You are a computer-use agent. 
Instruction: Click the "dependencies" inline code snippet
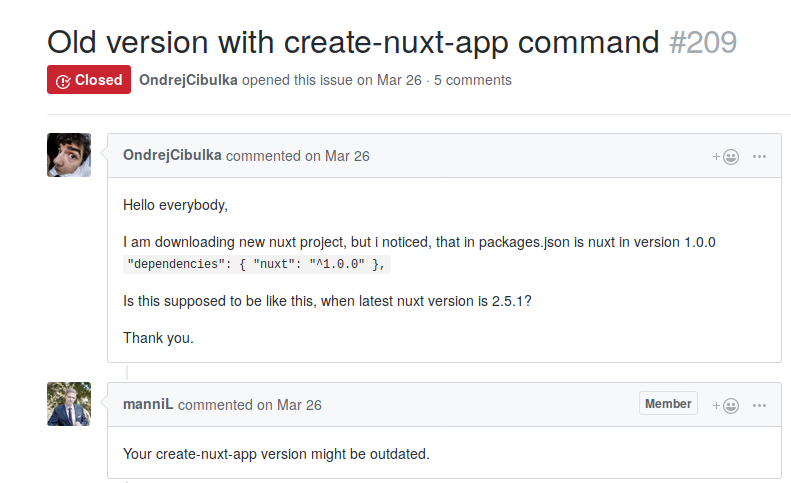[x=256, y=264]
